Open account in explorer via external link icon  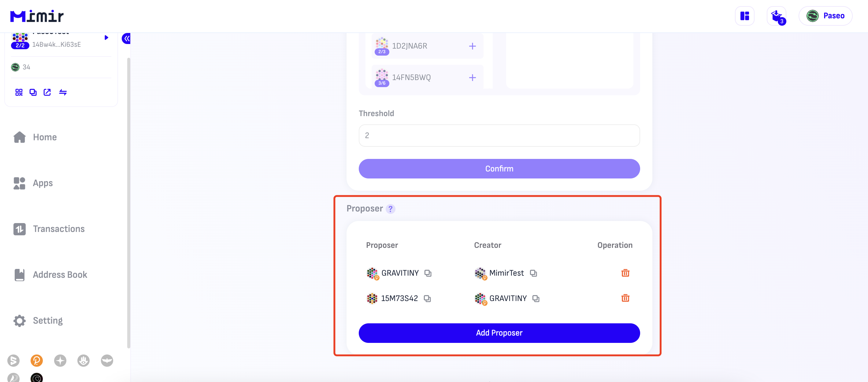pos(47,92)
